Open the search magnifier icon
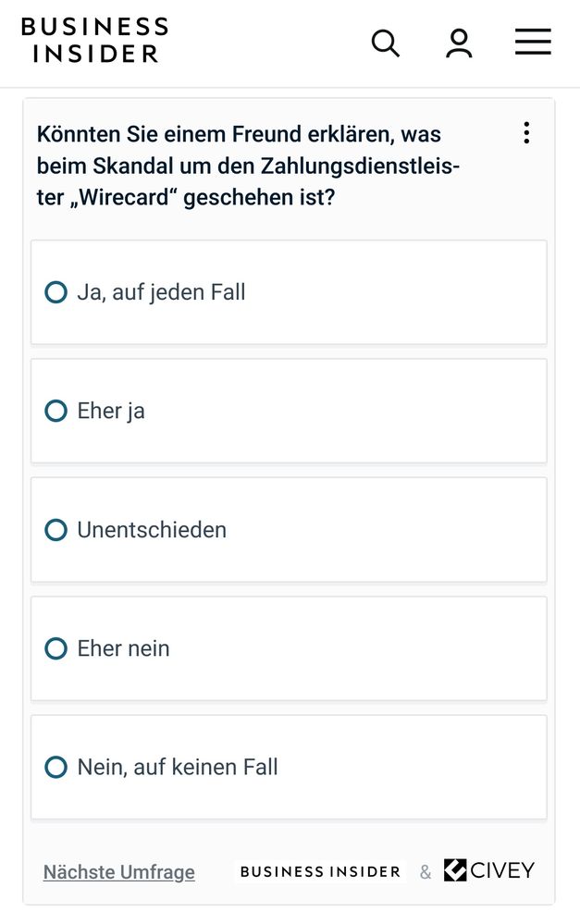The image size is (580, 924). (385, 43)
